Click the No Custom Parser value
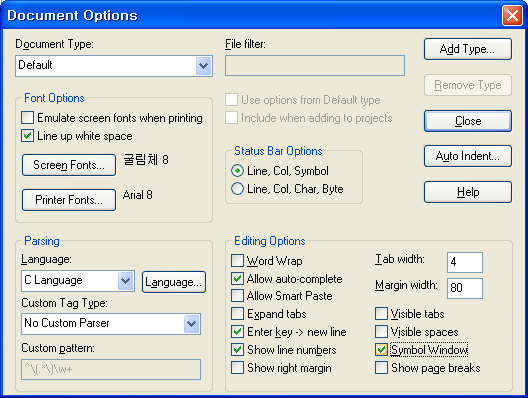 [x=67, y=323]
